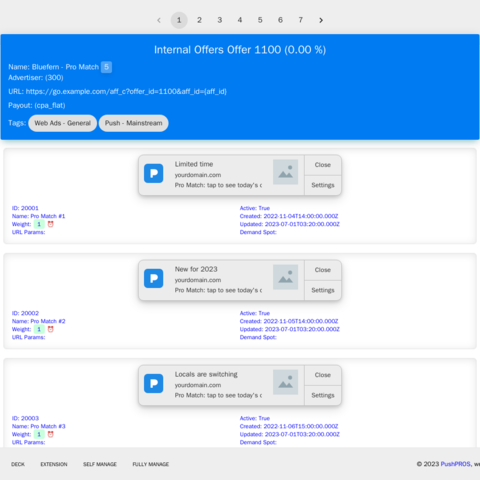Click image placeholder in New for 2023 notification
The image size is (480, 480).
[x=285, y=277]
